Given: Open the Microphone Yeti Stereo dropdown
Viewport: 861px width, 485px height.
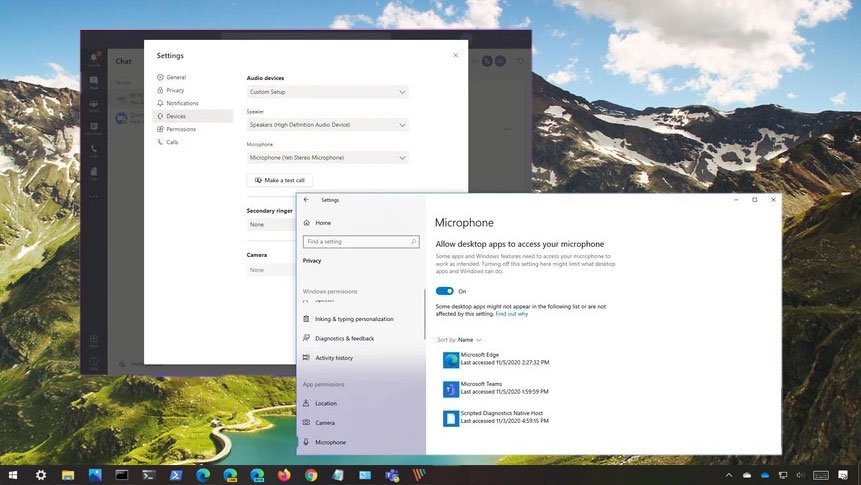Looking at the screenshot, I should [327, 158].
